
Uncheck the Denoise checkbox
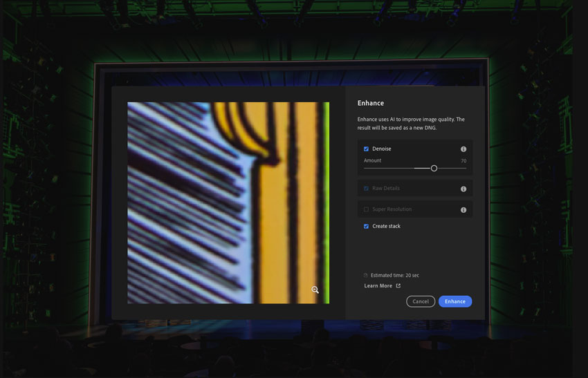[366, 149]
